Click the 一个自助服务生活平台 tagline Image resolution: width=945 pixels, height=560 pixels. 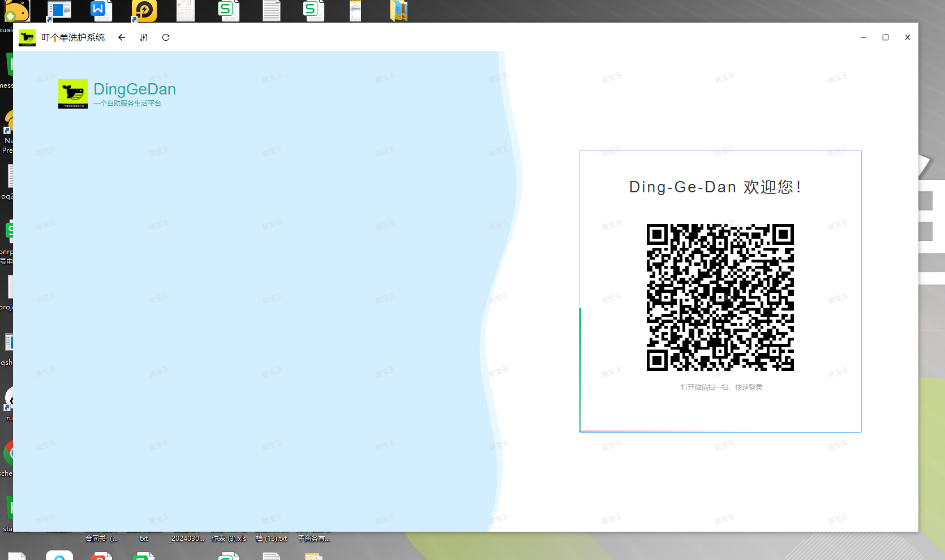pos(127,104)
